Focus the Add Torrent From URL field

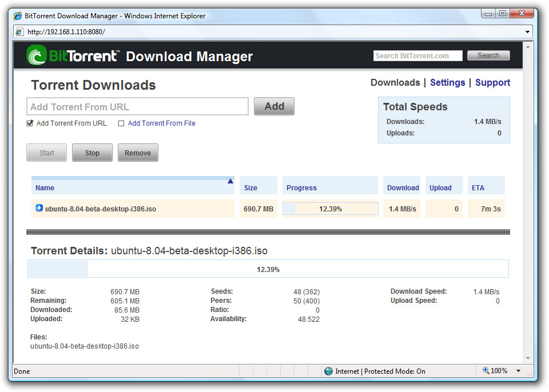click(x=137, y=106)
